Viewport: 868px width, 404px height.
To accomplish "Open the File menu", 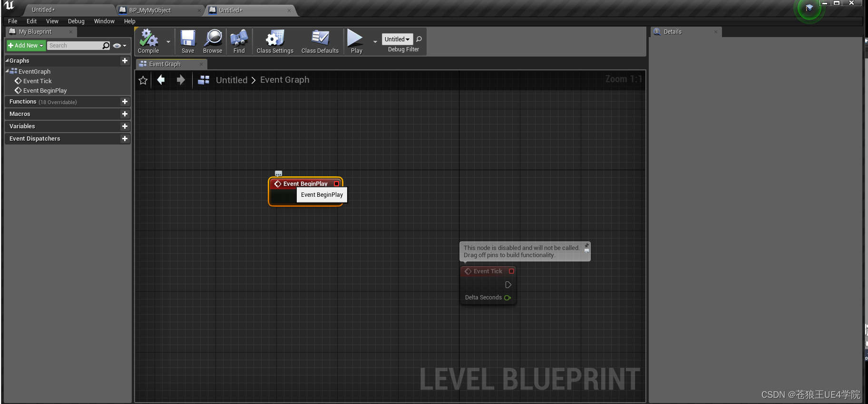I will [13, 21].
